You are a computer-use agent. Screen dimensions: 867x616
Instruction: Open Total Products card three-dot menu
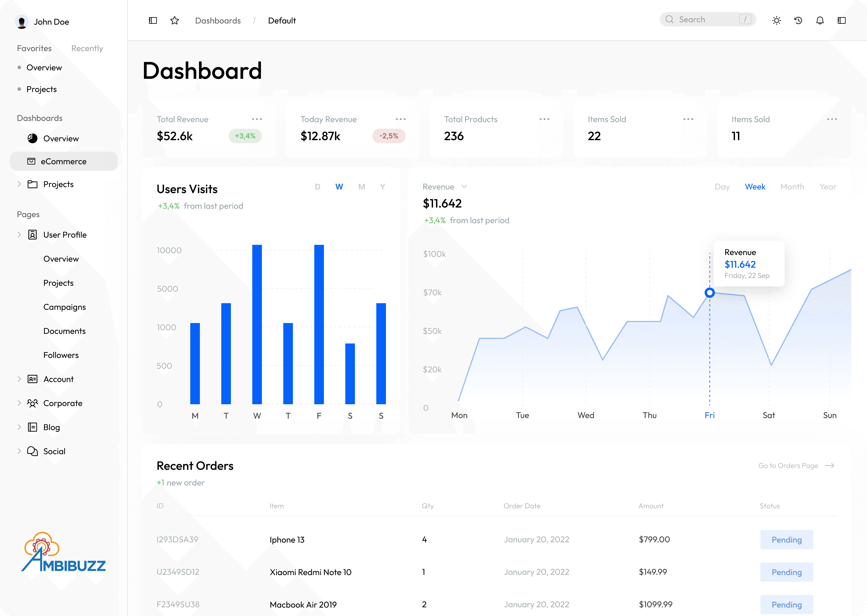(544, 119)
